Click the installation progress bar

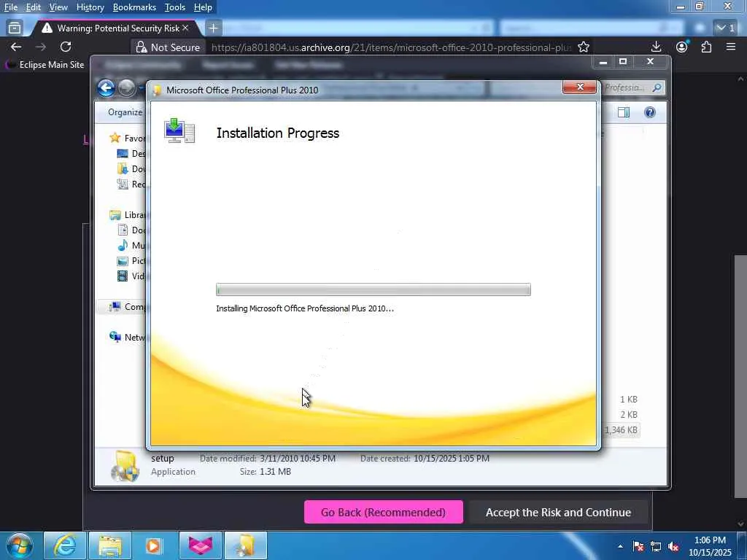(x=373, y=289)
